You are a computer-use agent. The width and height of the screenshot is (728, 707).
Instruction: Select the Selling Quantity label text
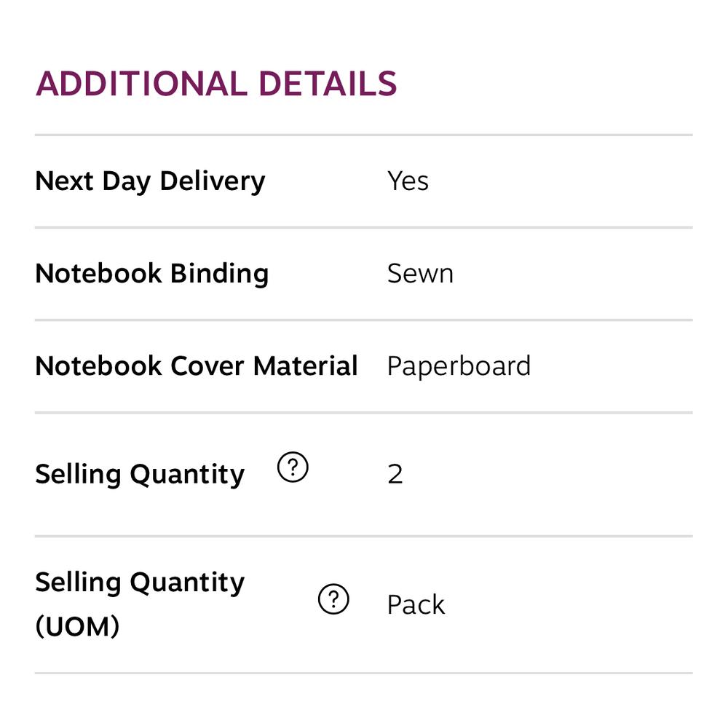(x=140, y=474)
